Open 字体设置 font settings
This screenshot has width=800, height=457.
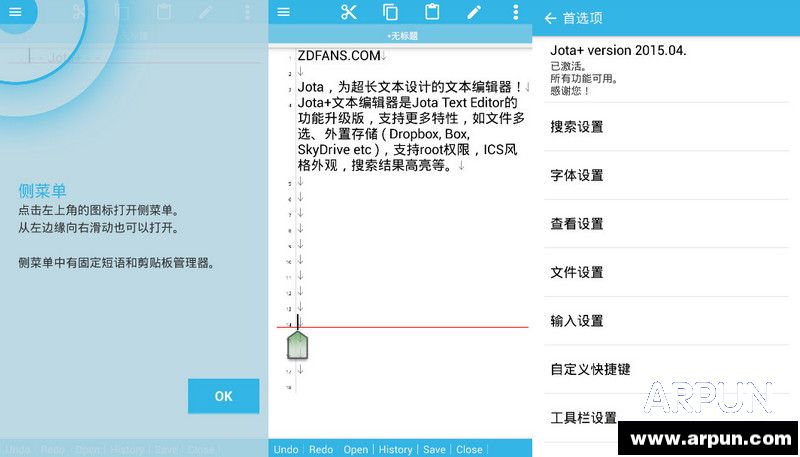(x=666, y=175)
